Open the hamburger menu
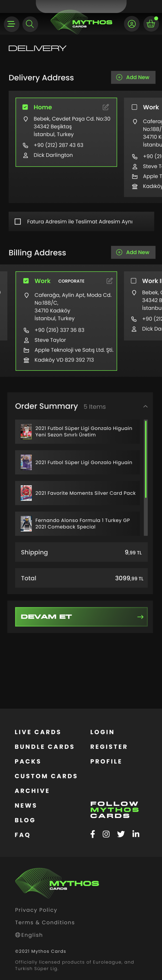The width and height of the screenshot is (162, 980). pos(11,24)
